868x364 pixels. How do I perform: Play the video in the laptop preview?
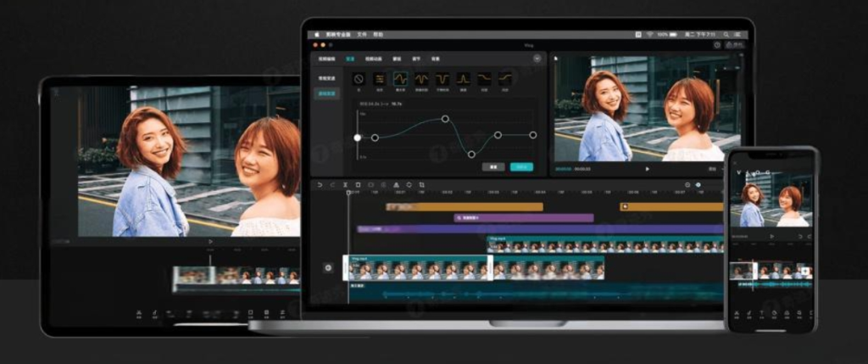pos(648,169)
